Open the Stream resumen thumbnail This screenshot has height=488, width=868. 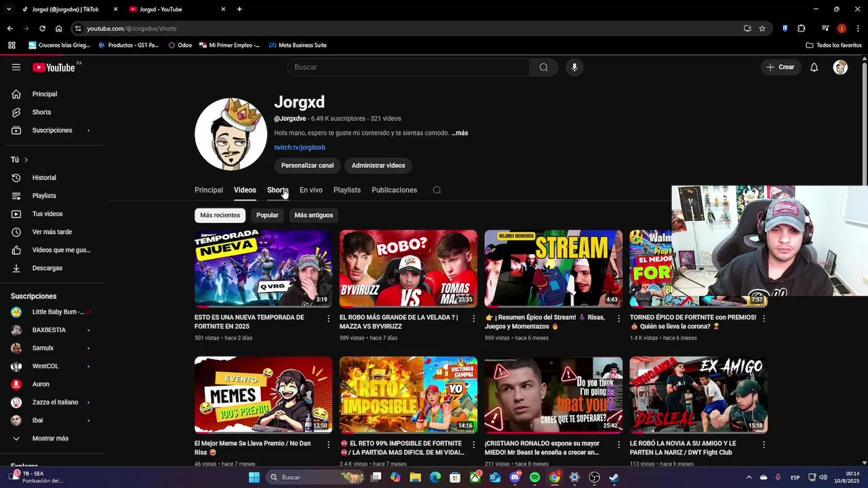(553, 268)
